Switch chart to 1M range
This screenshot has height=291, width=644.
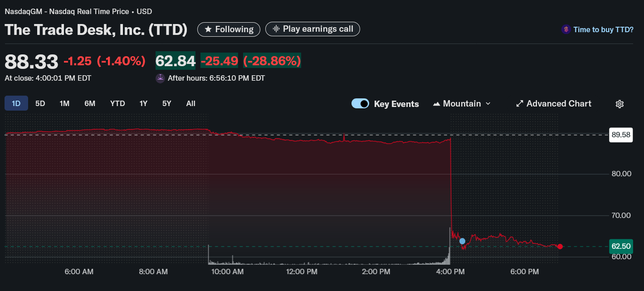(x=64, y=103)
